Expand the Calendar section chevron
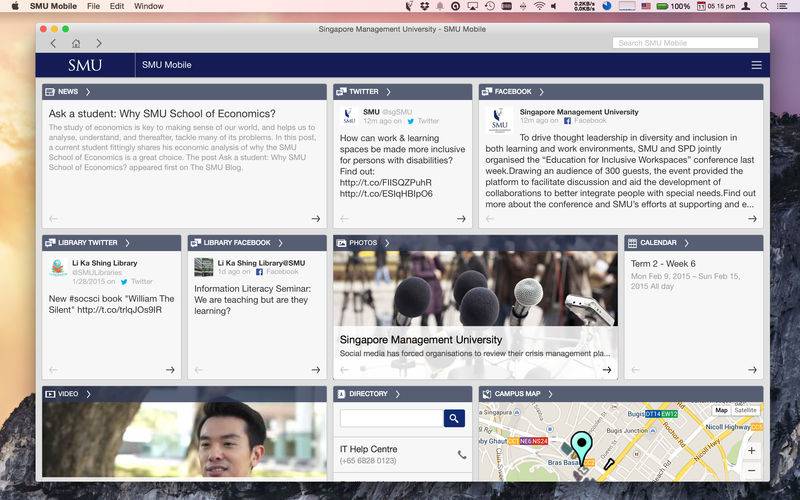 pyautogui.click(x=686, y=243)
